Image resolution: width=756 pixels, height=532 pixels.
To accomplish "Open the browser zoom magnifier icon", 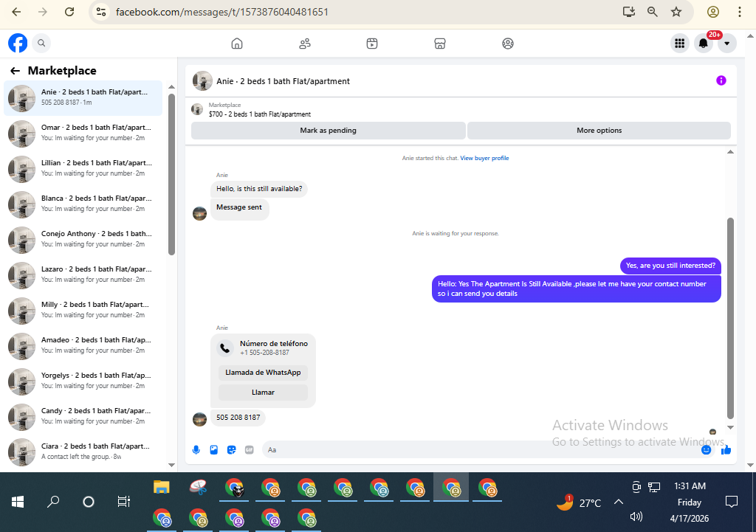I will tap(653, 12).
